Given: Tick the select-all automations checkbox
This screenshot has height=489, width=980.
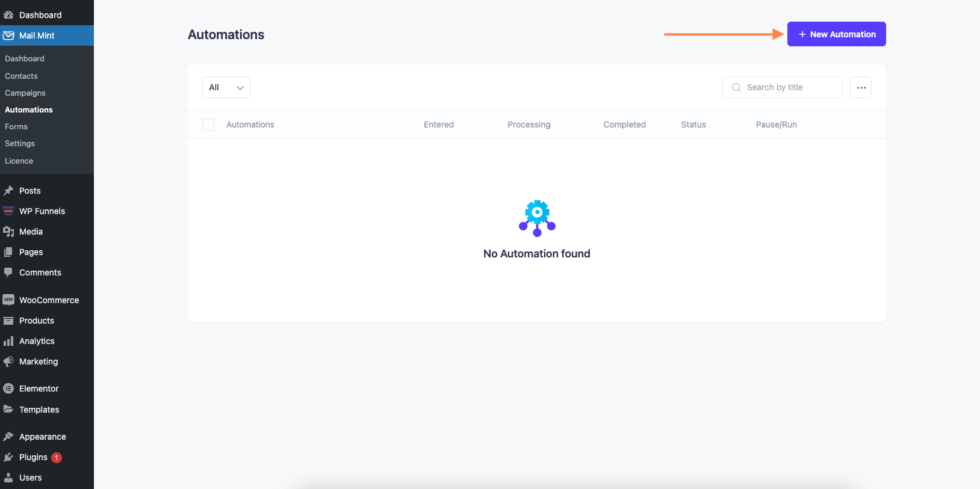Looking at the screenshot, I should tap(208, 125).
